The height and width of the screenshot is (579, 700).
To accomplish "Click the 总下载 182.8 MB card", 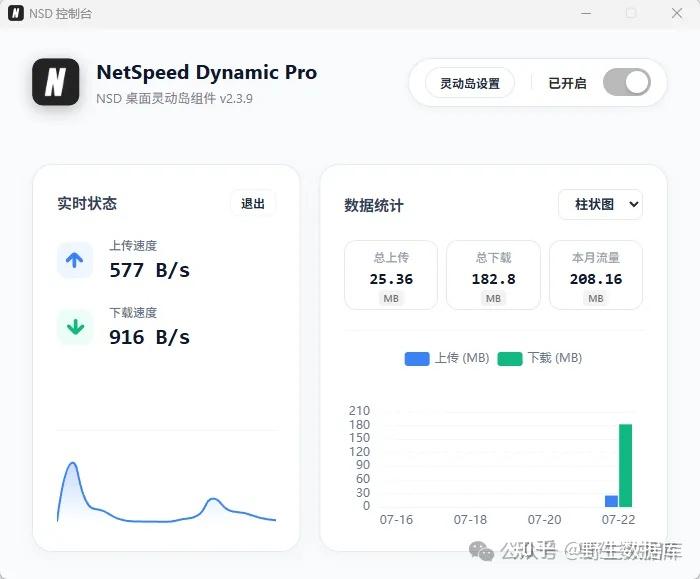I will [x=493, y=275].
